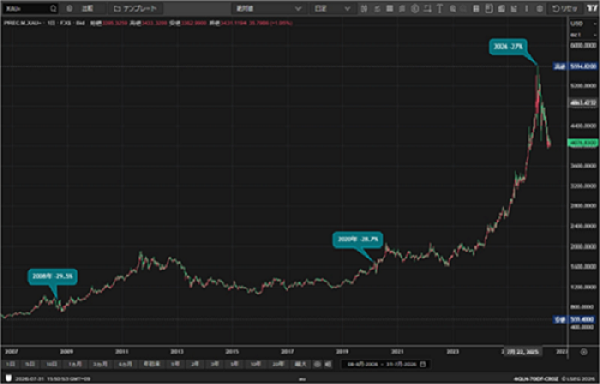
Task: Select the T text annotation tool
Action: [x=440, y=8]
